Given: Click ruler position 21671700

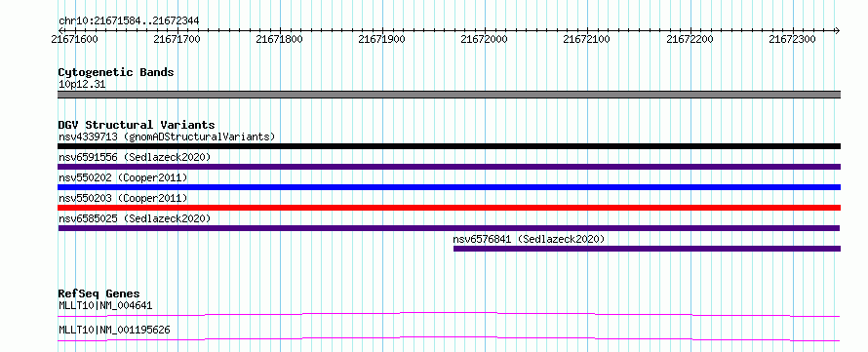Looking at the screenshot, I should point(177,39).
